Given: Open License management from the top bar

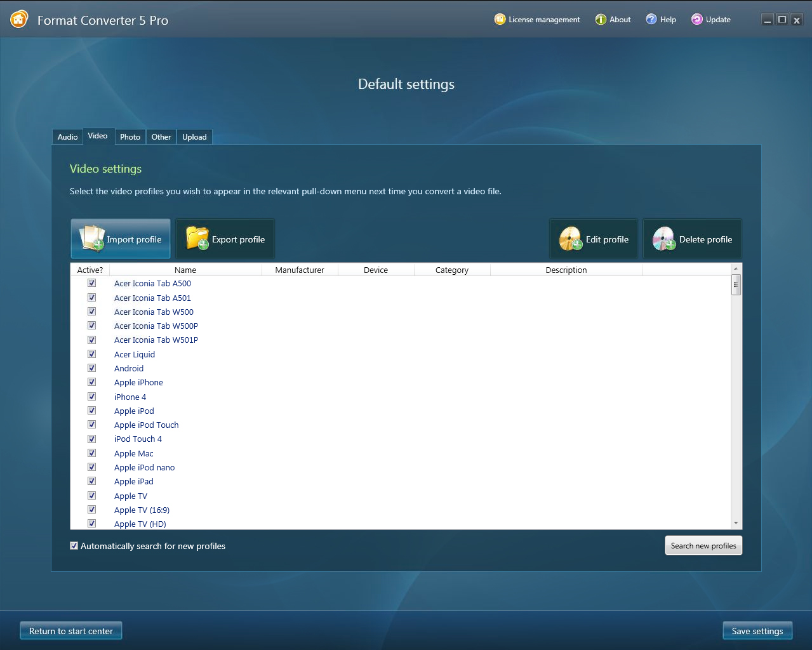Looking at the screenshot, I should coord(537,20).
